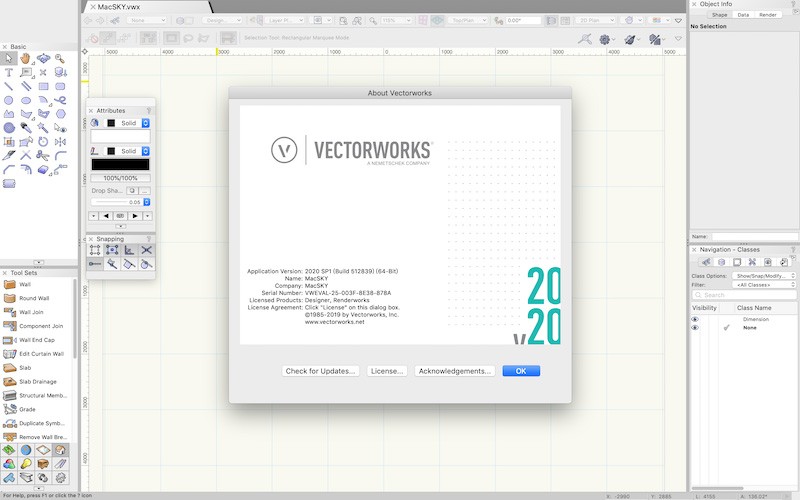This screenshot has height=500, width=800.
Task: Select the Rectangle tool
Action: point(43,86)
